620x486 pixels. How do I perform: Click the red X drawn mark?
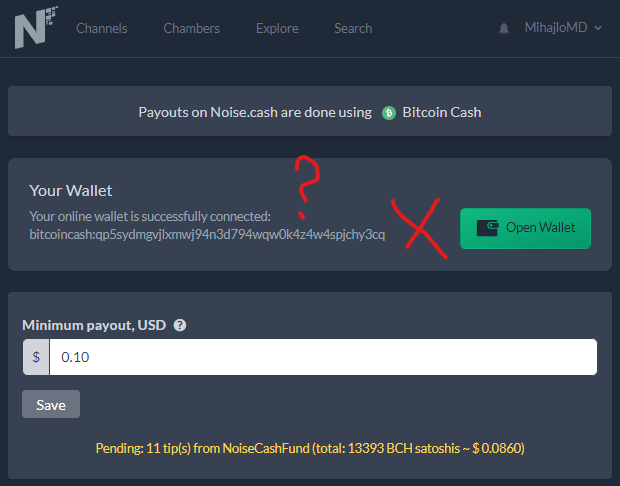pos(420,228)
